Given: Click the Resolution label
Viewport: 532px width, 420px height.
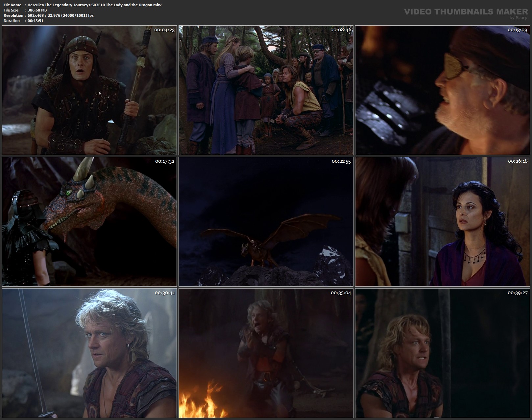Looking at the screenshot, I should (x=13, y=15).
